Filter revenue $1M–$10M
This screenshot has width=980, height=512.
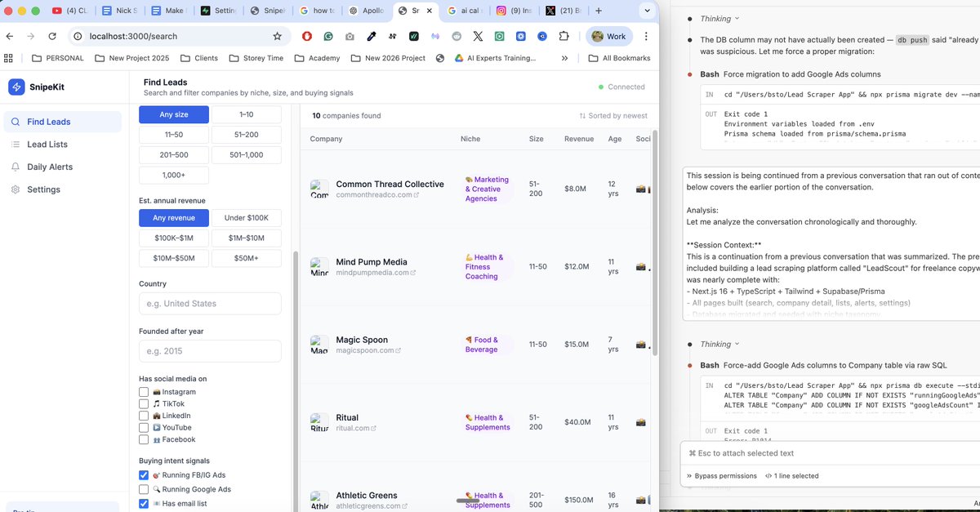point(246,238)
